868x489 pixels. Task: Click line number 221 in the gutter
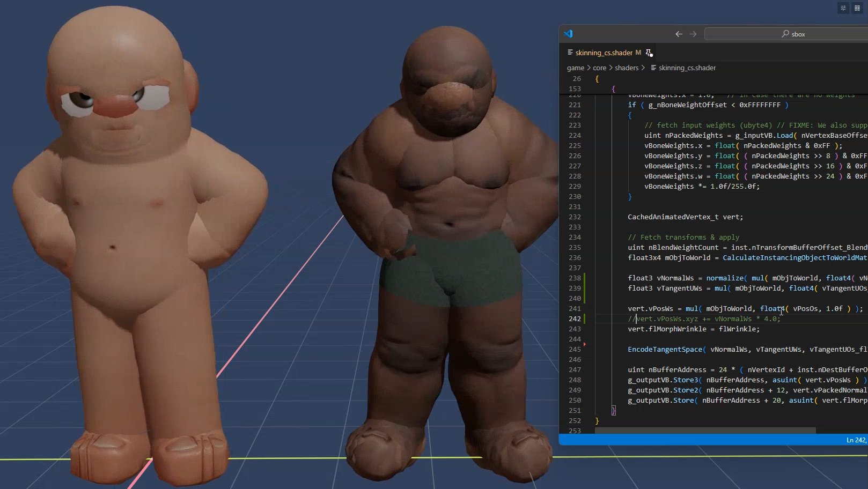[x=575, y=105]
